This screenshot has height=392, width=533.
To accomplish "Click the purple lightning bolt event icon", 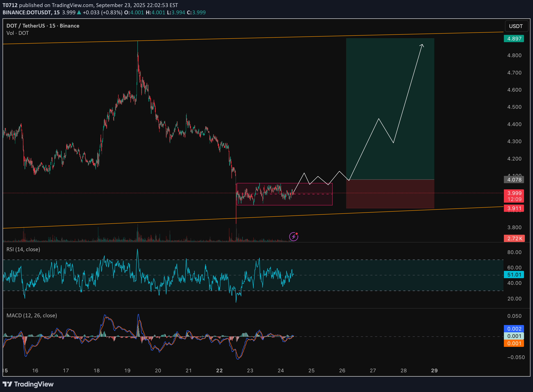I will pos(293,237).
